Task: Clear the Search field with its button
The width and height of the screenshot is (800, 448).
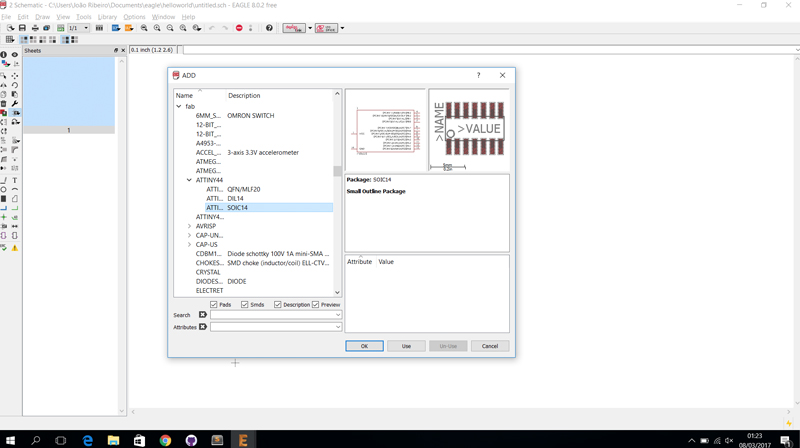Action: click(x=203, y=315)
